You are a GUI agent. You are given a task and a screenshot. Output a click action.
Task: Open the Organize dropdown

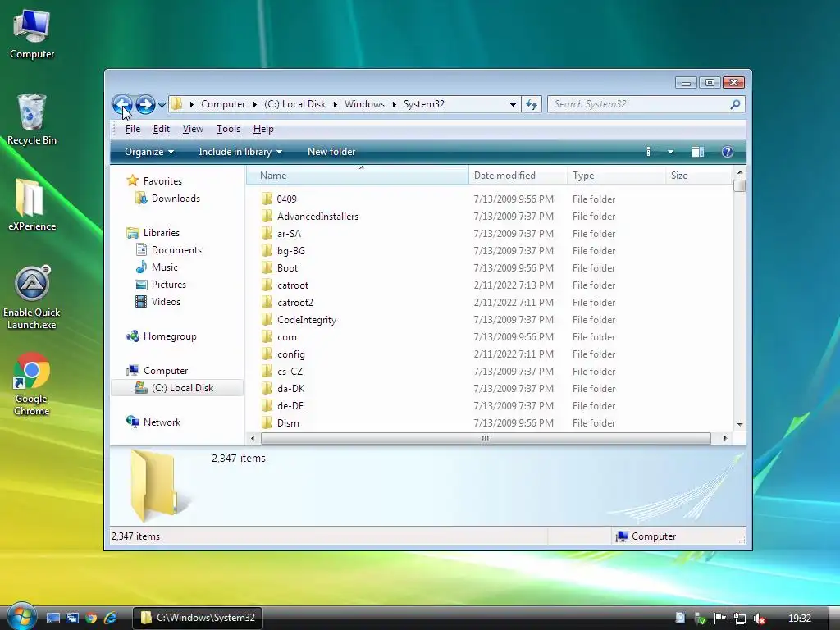tap(149, 152)
